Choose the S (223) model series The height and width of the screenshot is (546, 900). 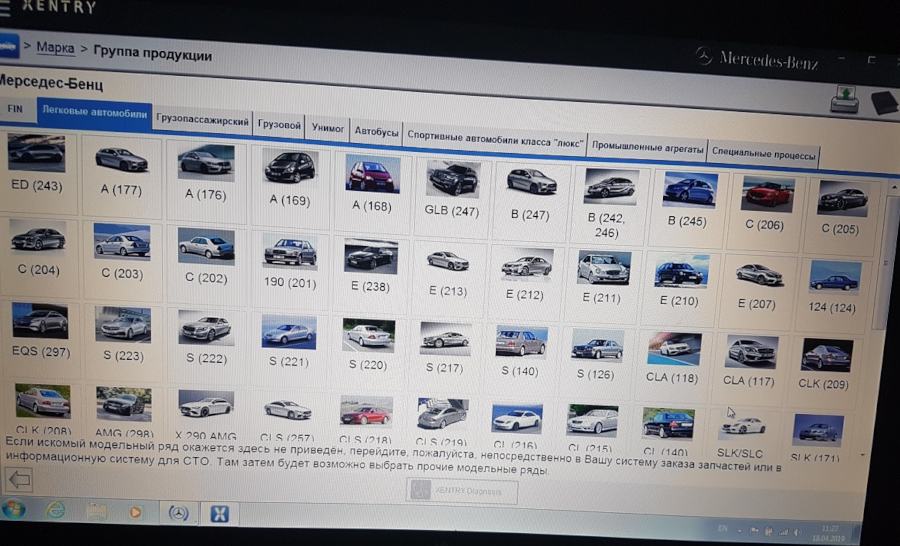pos(123,334)
